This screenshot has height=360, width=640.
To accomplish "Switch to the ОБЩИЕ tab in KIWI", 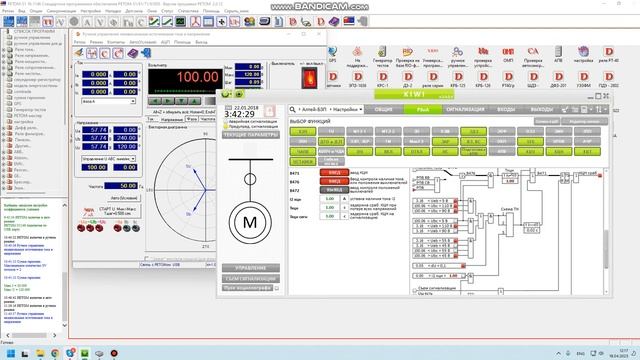I will pyautogui.click(x=383, y=109).
